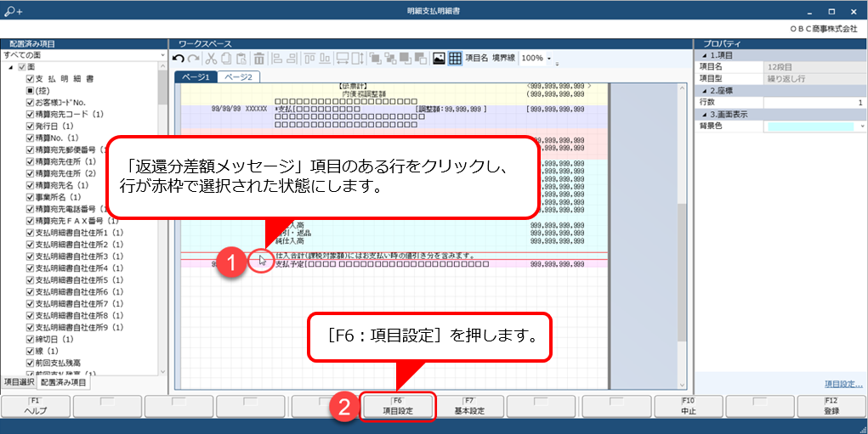Collapse the 3.画面表示 property section
This screenshot has height=434, width=868.
click(x=705, y=115)
